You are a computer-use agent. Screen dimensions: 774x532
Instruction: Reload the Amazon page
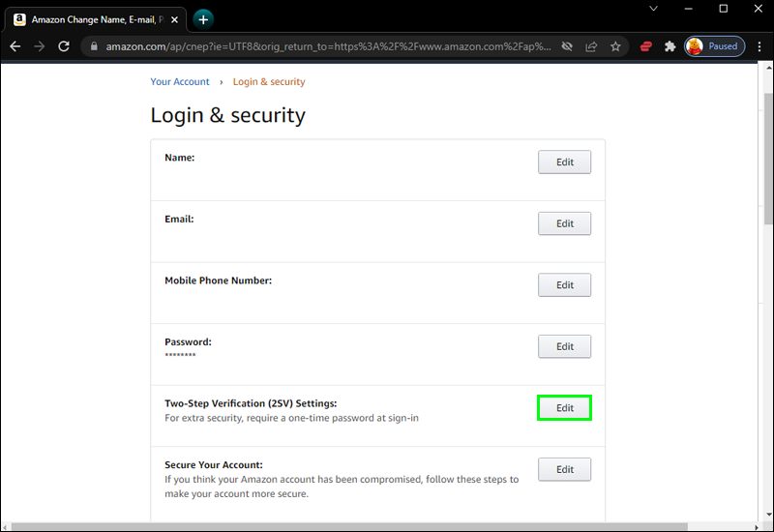pyautogui.click(x=64, y=46)
